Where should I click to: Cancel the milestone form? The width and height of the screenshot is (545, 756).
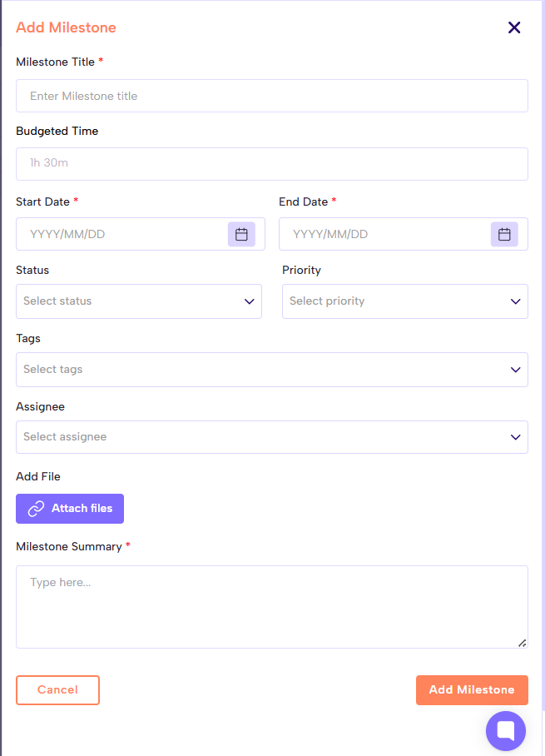pyautogui.click(x=57, y=690)
